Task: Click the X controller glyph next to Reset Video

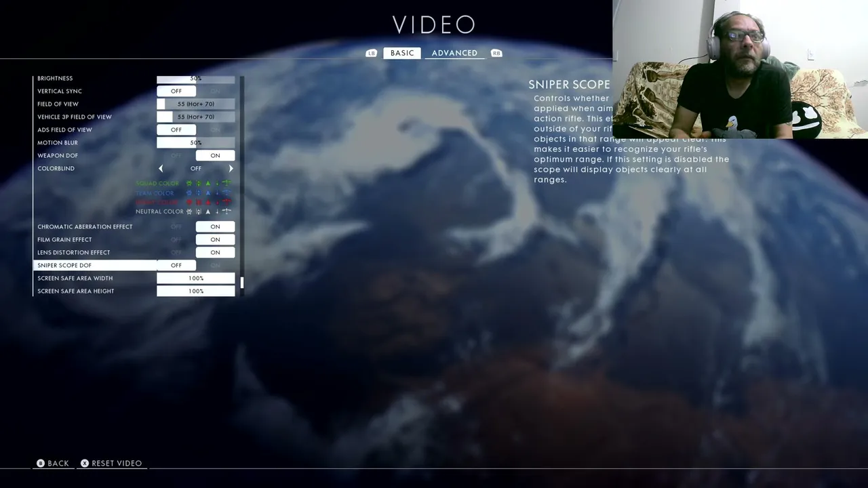Action: point(85,464)
